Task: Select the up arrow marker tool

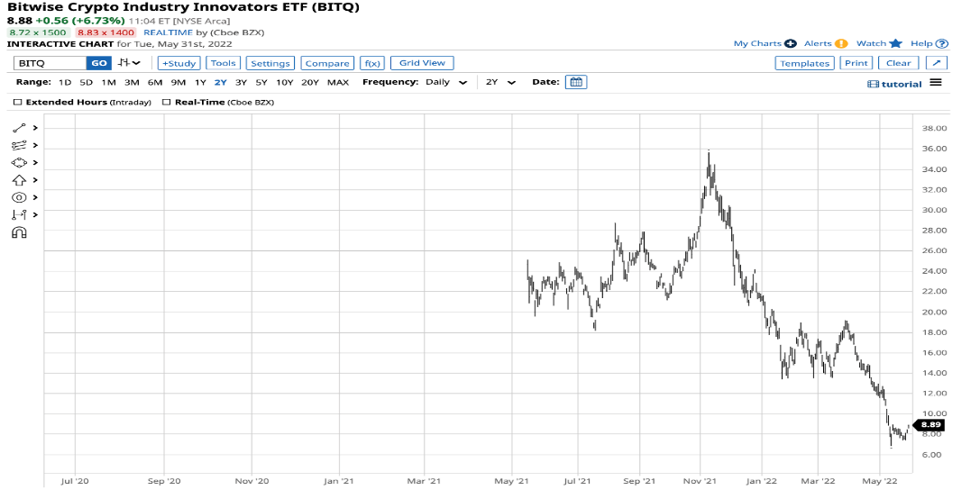Action: [x=19, y=180]
